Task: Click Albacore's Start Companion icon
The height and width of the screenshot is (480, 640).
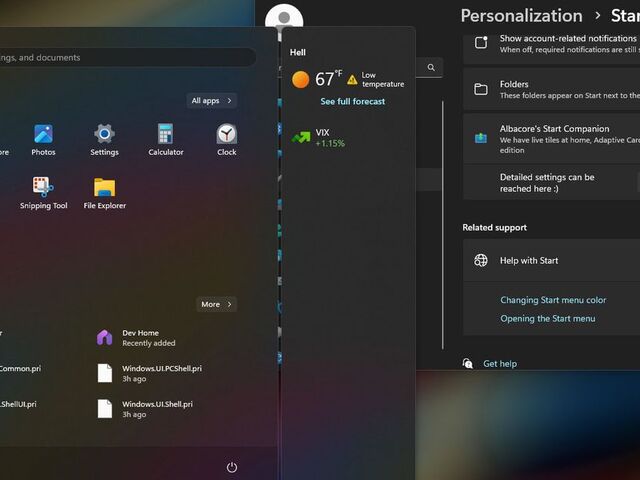Action: click(481, 138)
